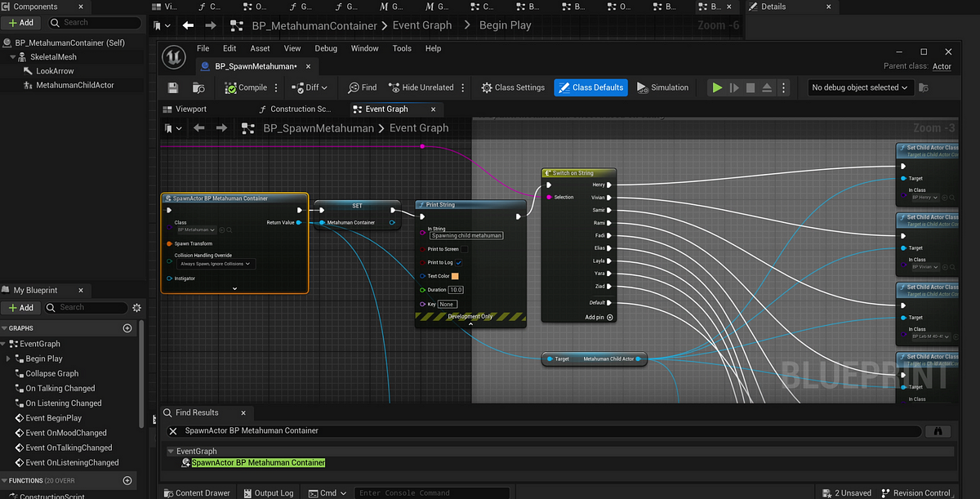The height and width of the screenshot is (499, 980).
Task: Uncheck Print to Log on the Print String node
Action: (x=459, y=263)
